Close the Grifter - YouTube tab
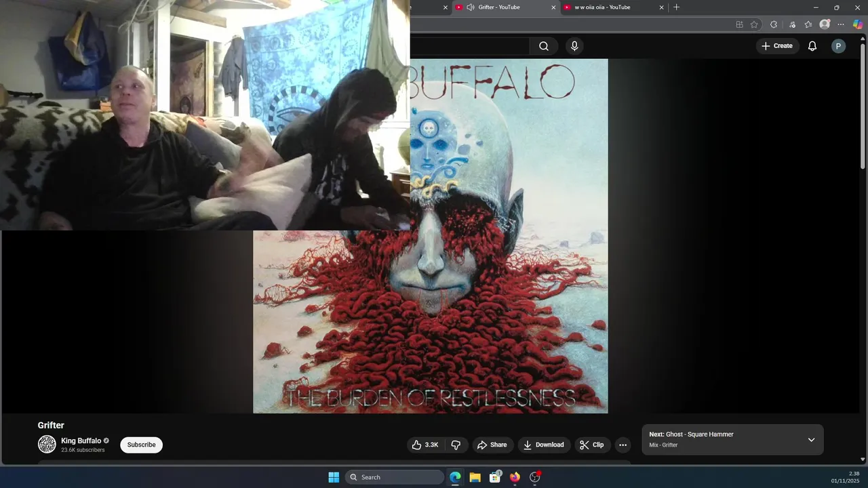 coord(553,7)
